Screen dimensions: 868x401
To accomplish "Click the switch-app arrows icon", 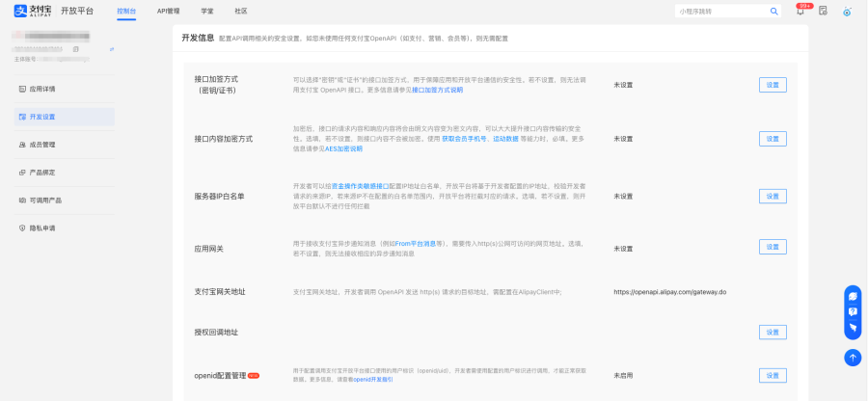I will click(112, 49).
